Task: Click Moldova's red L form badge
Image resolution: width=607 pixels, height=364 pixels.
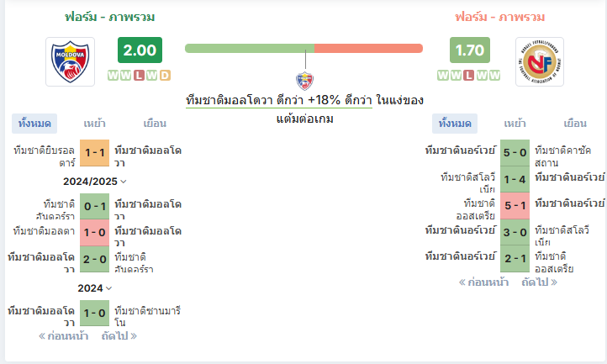Action: coord(139,75)
